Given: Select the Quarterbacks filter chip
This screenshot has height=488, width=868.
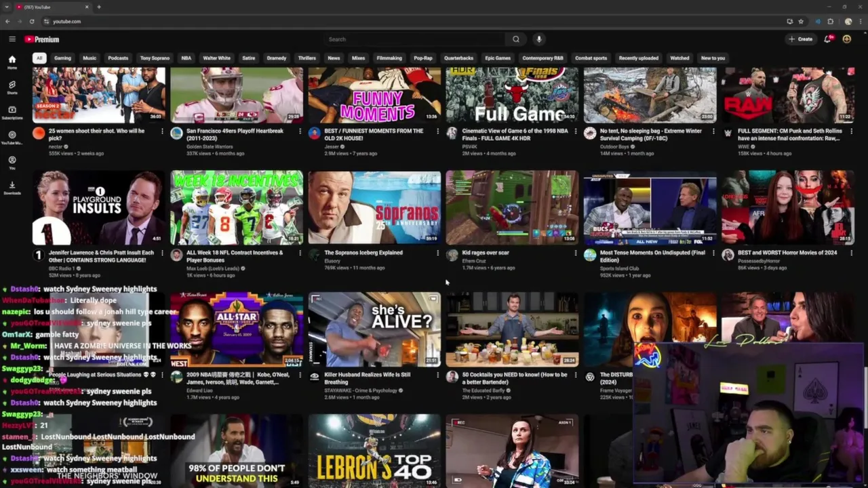Looking at the screenshot, I should click(x=458, y=58).
